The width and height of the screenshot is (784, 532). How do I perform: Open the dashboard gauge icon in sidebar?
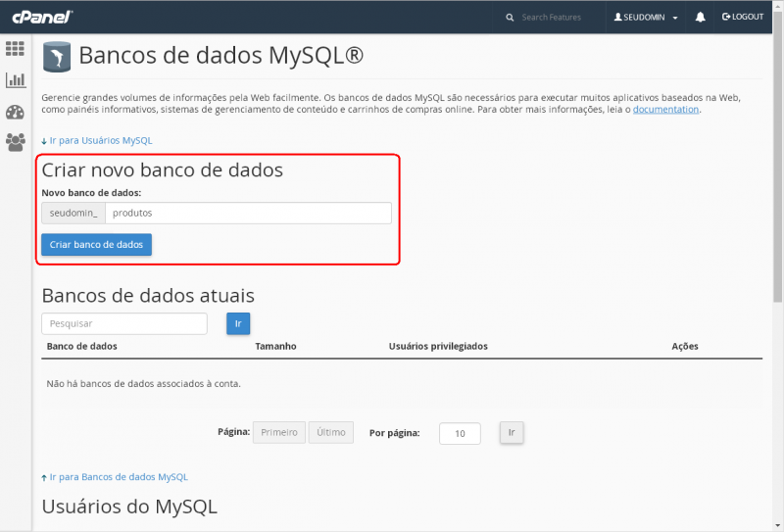(x=15, y=112)
